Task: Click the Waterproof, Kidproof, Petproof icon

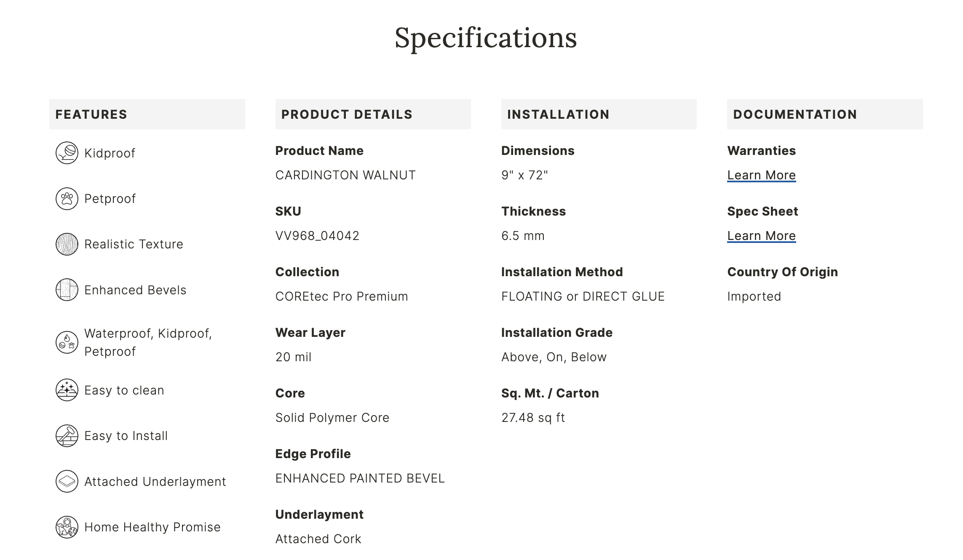Action: click(x=67, y=342)
